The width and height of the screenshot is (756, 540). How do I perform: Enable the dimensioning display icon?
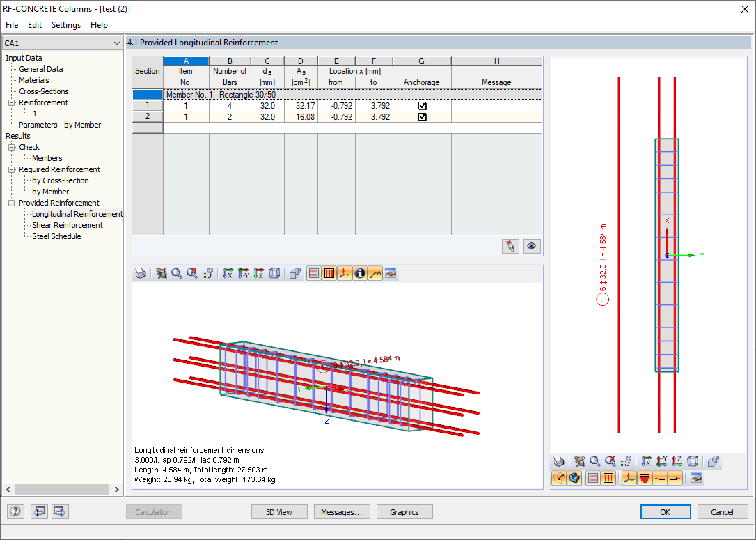(x=375, y=273)
